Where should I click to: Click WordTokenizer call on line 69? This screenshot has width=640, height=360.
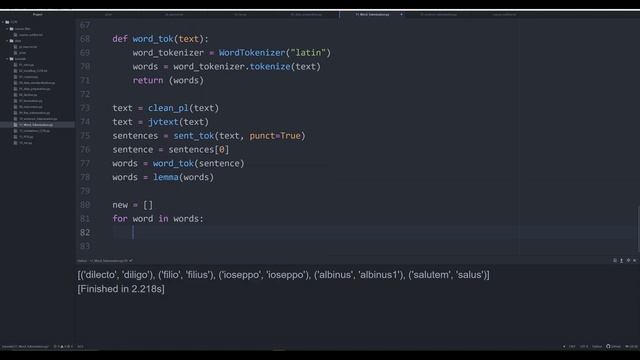pos(252,53)
